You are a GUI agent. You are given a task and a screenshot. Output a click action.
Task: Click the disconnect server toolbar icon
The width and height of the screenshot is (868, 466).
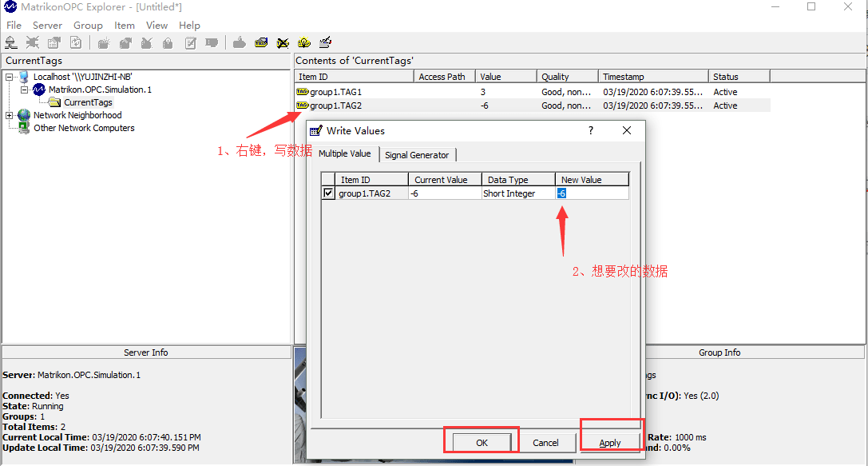coord(33,42)
